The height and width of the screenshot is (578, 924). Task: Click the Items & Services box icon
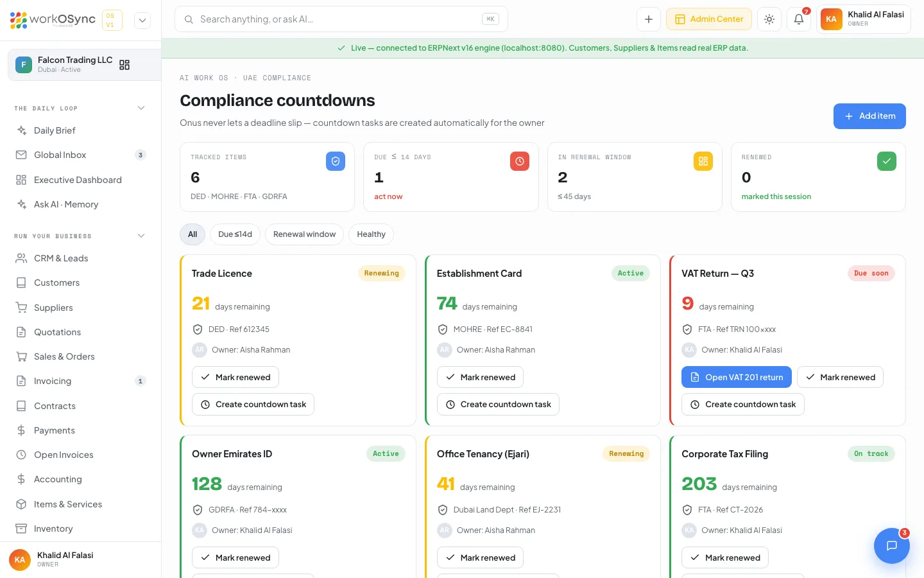pos(21,504)
